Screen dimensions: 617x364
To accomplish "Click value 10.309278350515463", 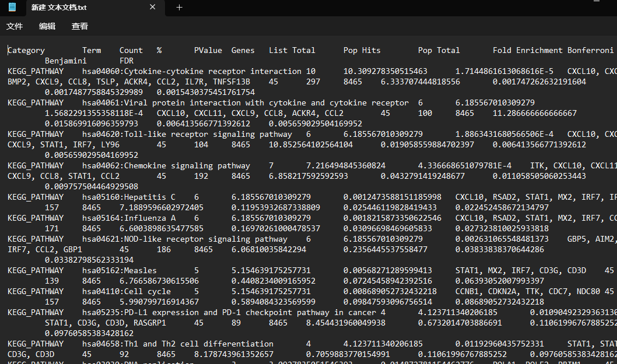I will click(385, 71).
